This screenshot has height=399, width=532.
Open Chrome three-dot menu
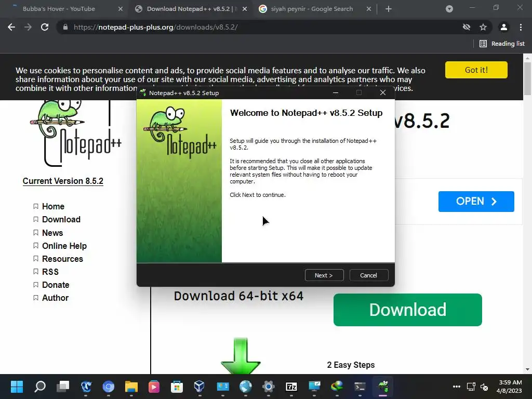(521, 27)
